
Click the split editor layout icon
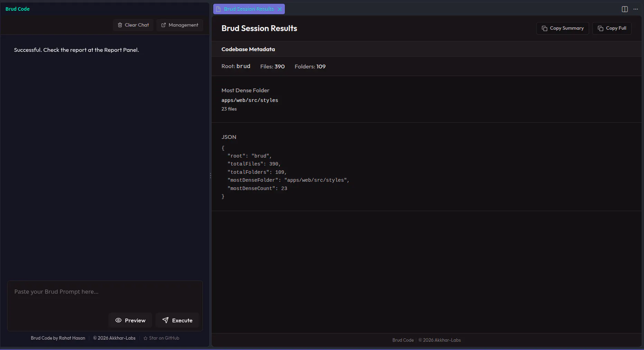click(x=625, y=9)
